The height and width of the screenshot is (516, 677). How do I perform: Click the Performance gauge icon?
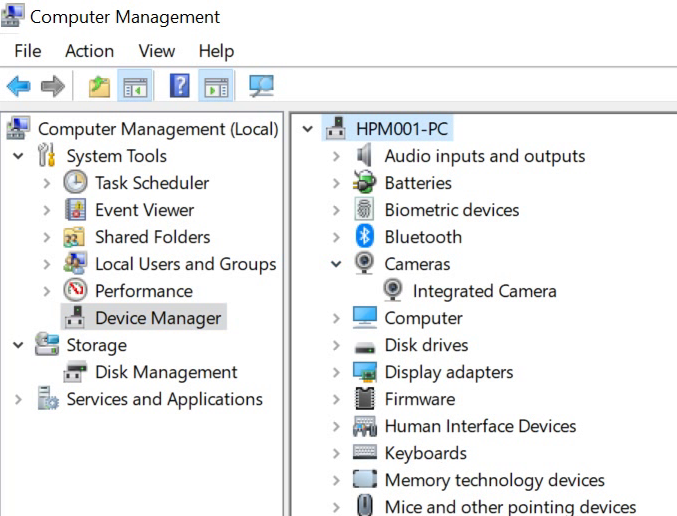pyautogui.click(x=76, y=290)
